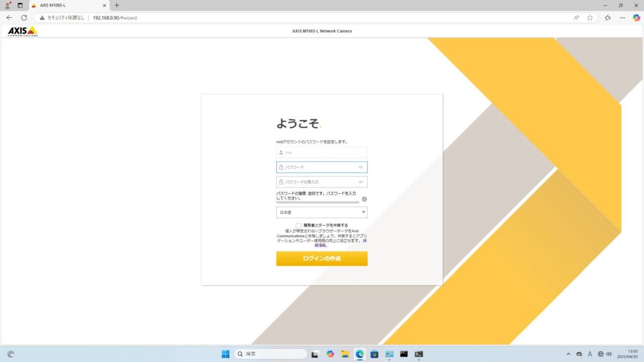Open the tab actions menu icon
Viewport: 644px width, 362px height.
[x=20, y=5]
